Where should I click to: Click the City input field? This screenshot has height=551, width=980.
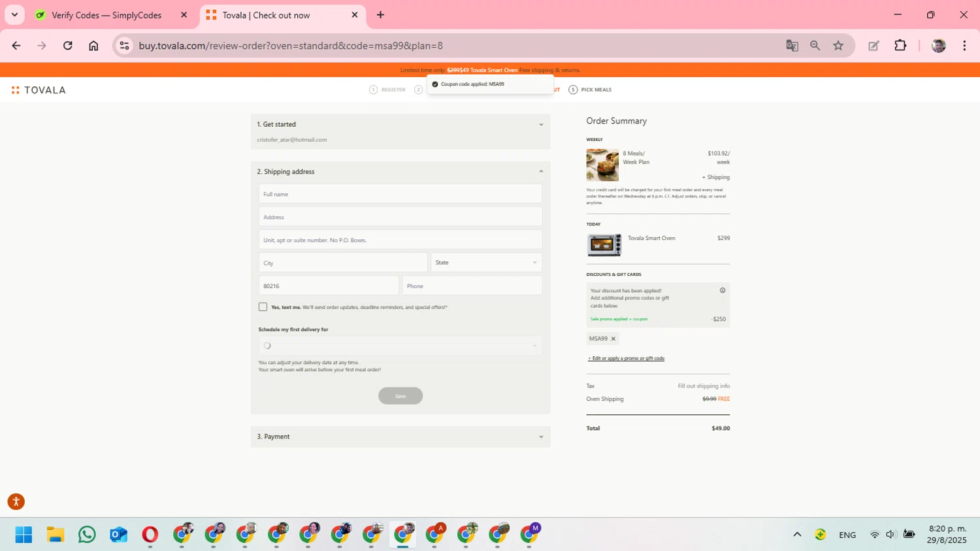[x=343, y=263]
